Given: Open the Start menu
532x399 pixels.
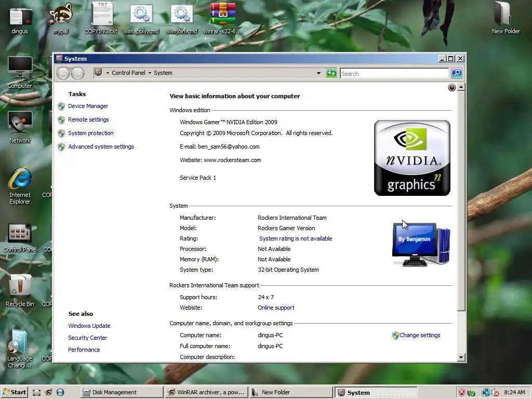Looking at the screenshot, I should (x=14, y=392).
